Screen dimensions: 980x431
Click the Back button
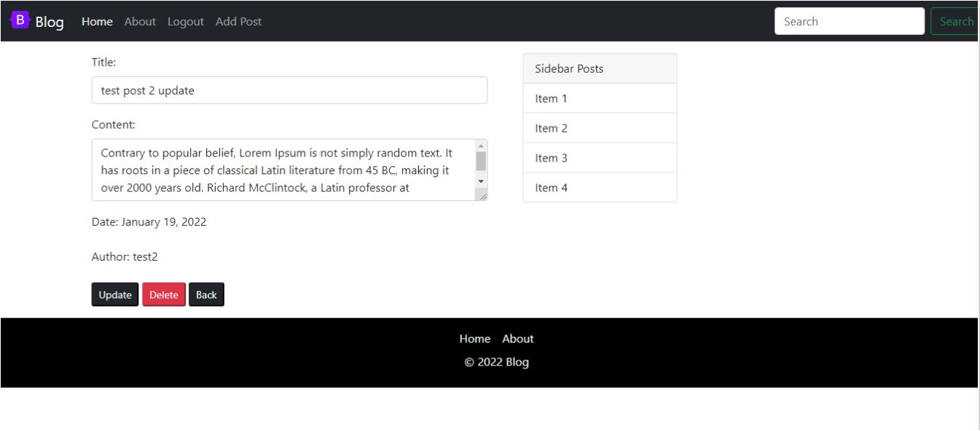206,295
